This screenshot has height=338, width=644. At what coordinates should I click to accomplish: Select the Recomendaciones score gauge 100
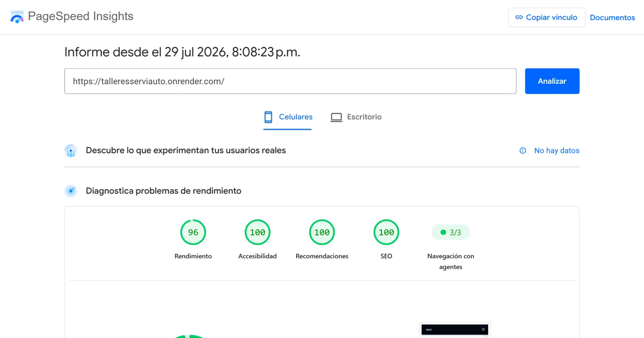[x=322, y=232]
